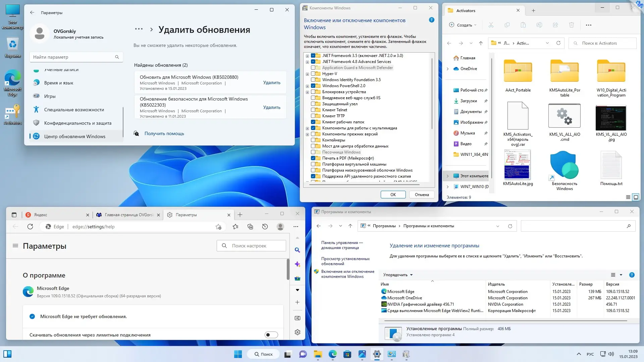
Task: Open browsing history in Edge toolbar
Action: tap(265, 227)
